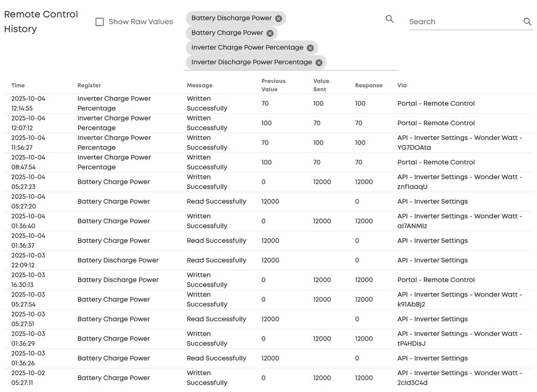Remove Inverter Charge Power Percentage chip
Image resolution: width=537 pixels, height=392 pixels.
click(x=310, y=48)
